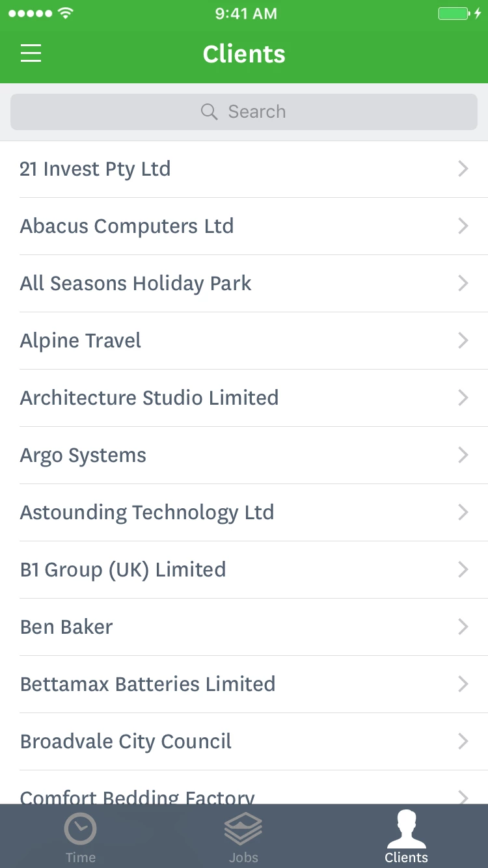488x868 pixels.
Task: Open Broadvale City Council entry
Action: (126, 742)
